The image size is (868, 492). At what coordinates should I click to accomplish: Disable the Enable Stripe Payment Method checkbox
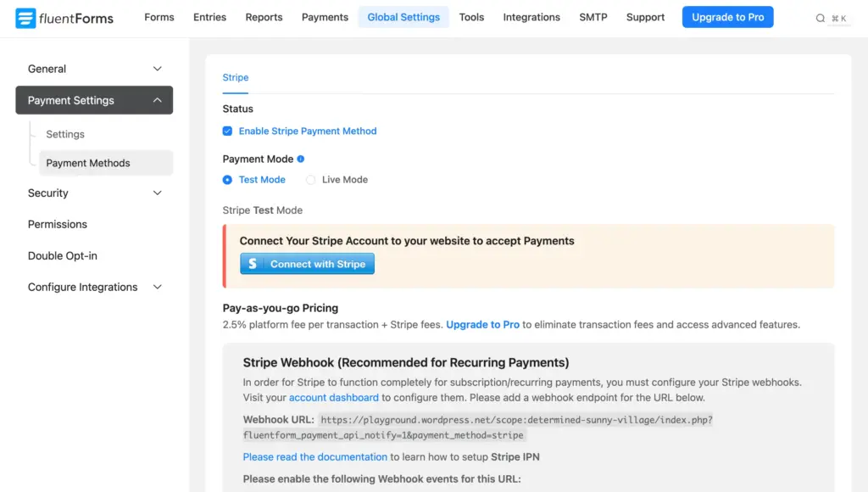coord(227,131)
